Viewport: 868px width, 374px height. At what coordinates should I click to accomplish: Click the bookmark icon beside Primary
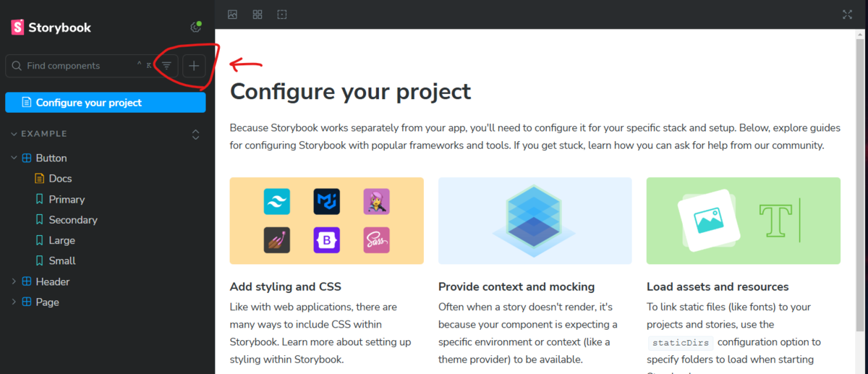tap(40, 199)
